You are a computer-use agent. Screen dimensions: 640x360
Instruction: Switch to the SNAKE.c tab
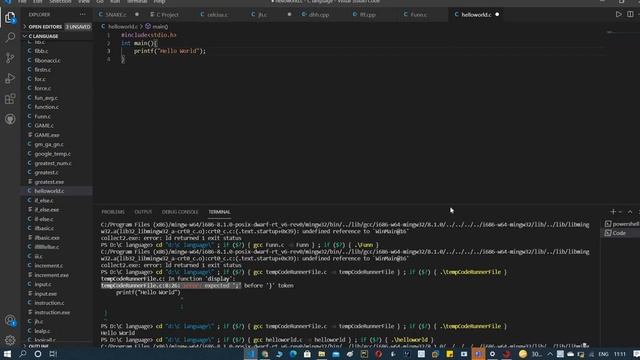[x=116, y=14]
